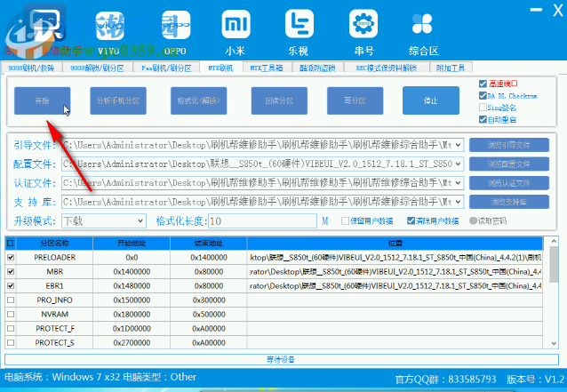
Task: Click 浏览认证文件 browse button
Action: tap(509, 182)
